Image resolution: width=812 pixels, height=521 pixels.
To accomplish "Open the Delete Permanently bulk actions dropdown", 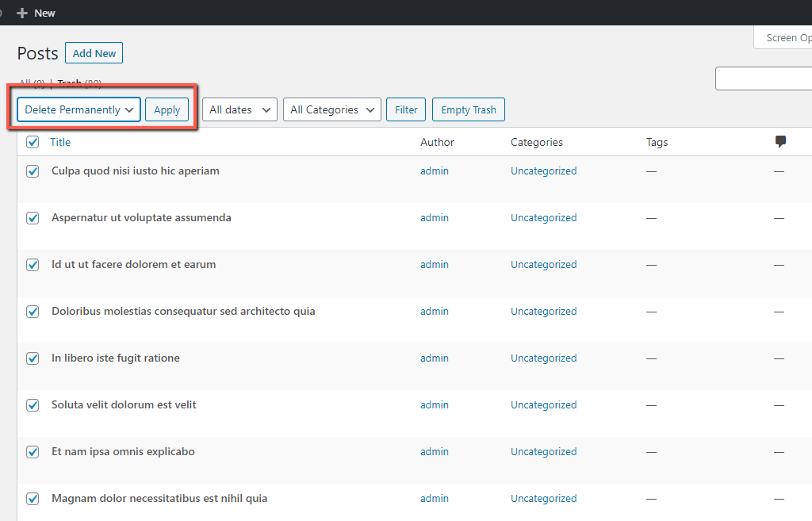I will tap(79, 109).
